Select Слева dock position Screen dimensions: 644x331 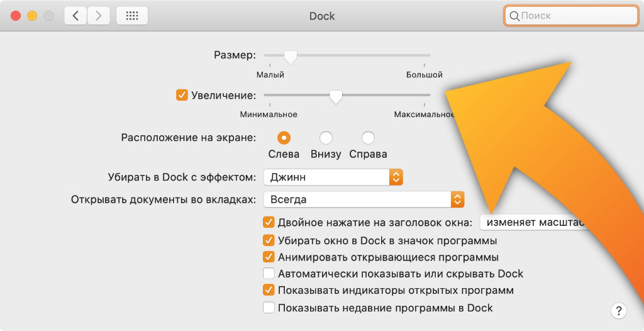click(x=284, y=138)
